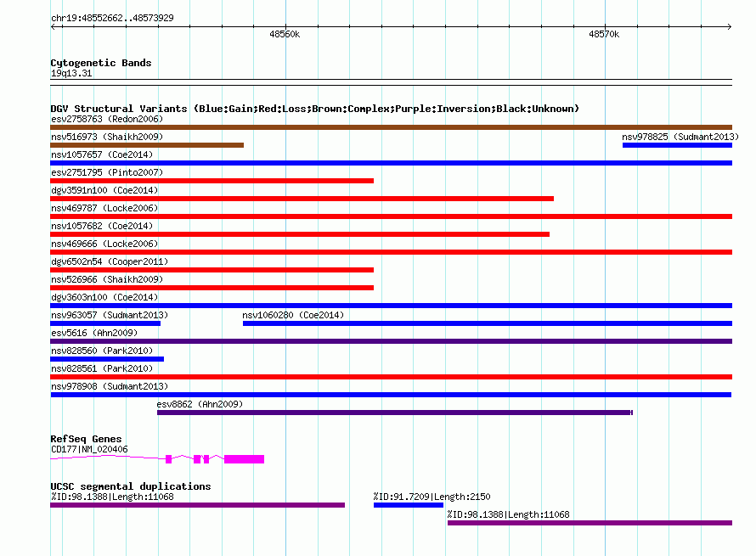
Task: Click the short blue bar under nsv978825
Action: pyautogui.click(x=677, y=145)
